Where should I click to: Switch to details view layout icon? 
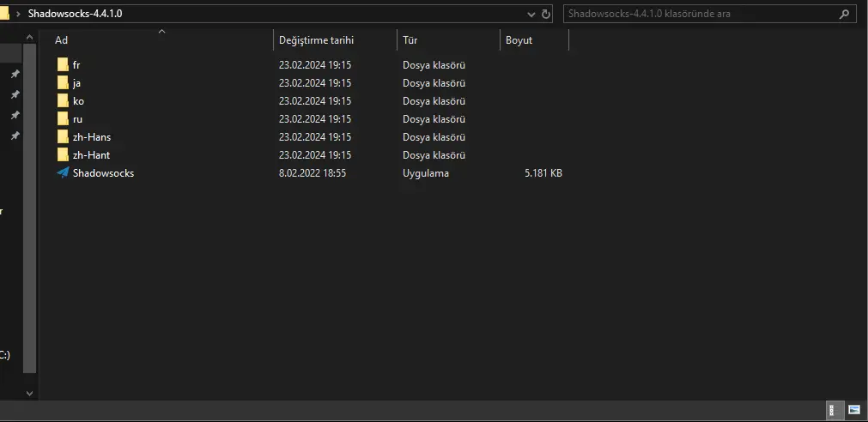click(835, 410)
